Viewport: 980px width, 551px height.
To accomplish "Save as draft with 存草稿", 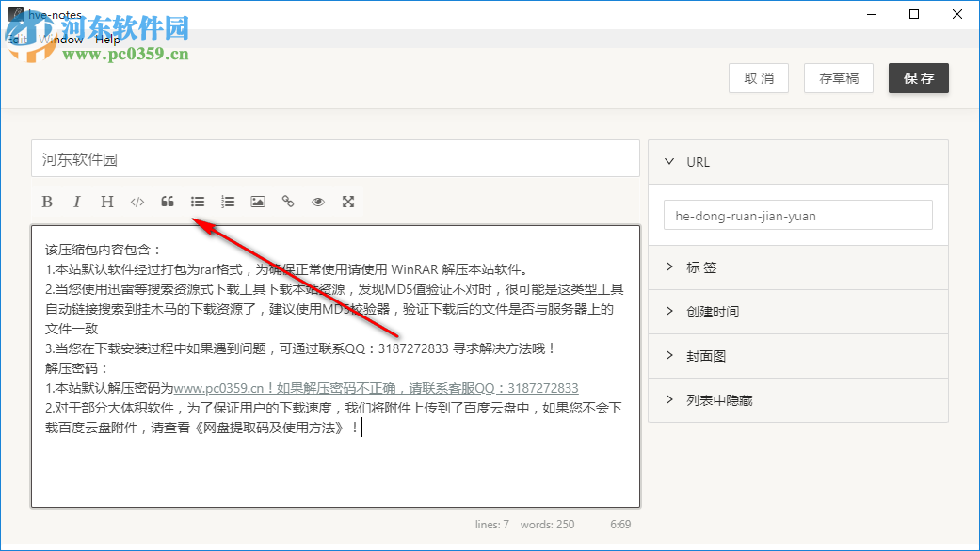I will click(x=838, y=78).
